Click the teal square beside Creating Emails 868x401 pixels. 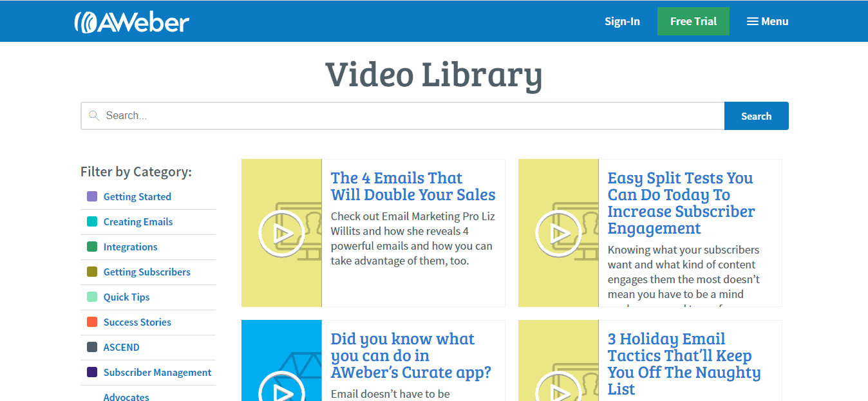[91, 221]
